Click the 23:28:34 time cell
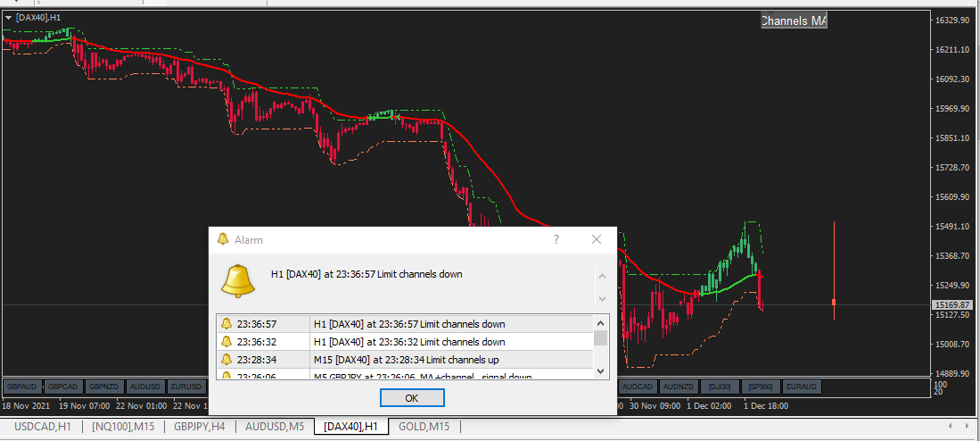The image size is (980, 441). pyautogui.click(x=256, y=360)
